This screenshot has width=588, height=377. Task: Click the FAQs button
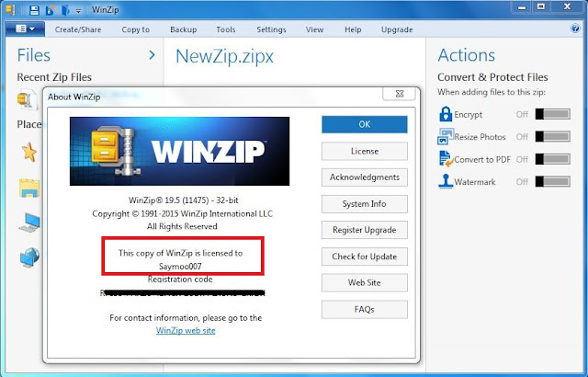(365, 310)
